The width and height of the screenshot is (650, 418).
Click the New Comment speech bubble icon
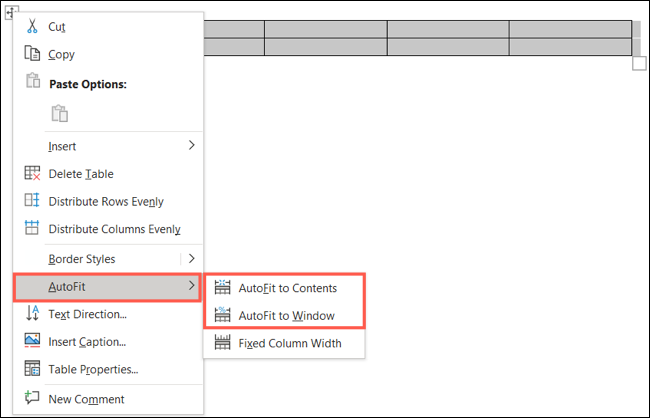pos(31,399)
